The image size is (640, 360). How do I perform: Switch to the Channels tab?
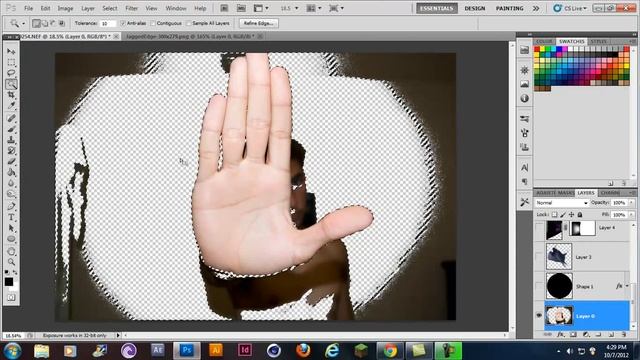[611, 193]
